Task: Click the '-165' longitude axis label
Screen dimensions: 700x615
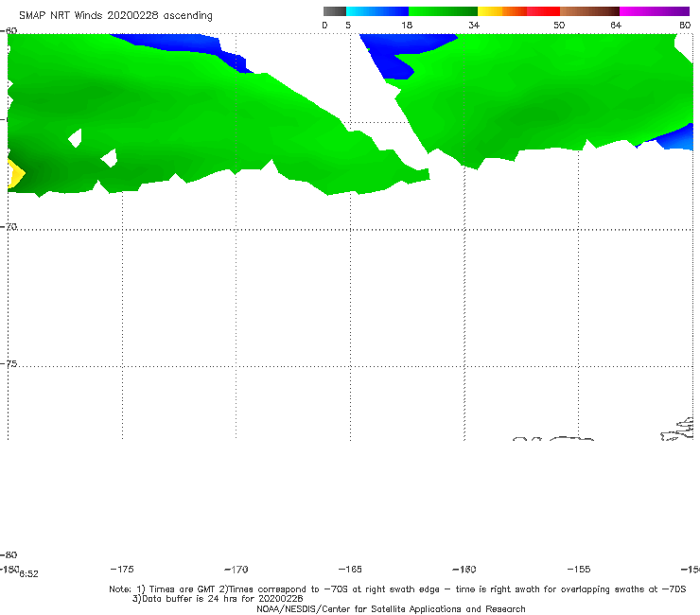Action: [x=350, y=569]
